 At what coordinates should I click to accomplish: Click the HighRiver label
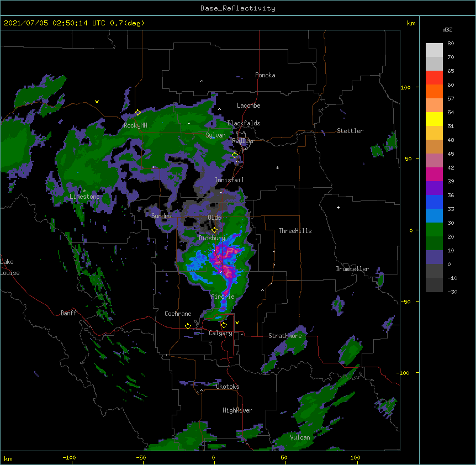(x=237, y=410)
